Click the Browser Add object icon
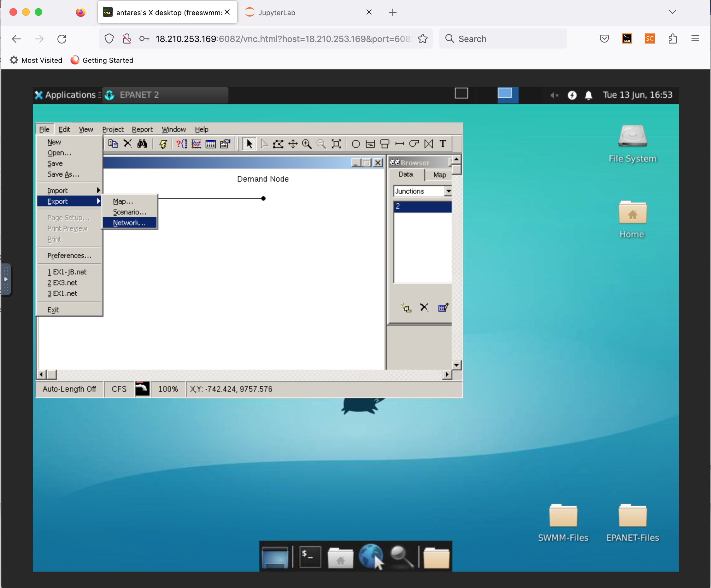This screenshot has height=588, width=711. click(x=406, y=308)
